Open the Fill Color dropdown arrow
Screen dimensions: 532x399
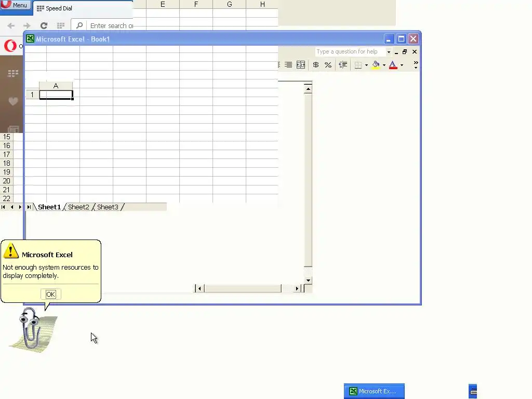(x=384, y=65)
